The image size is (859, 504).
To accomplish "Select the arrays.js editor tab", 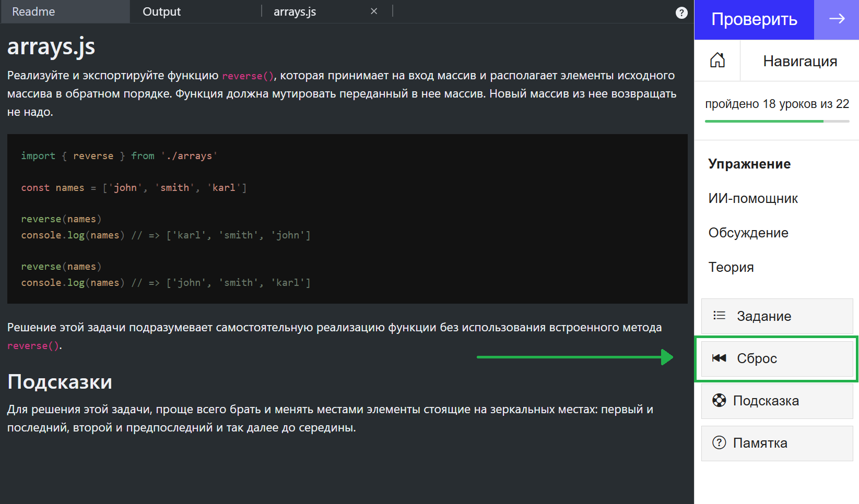I will pos(295,11).
